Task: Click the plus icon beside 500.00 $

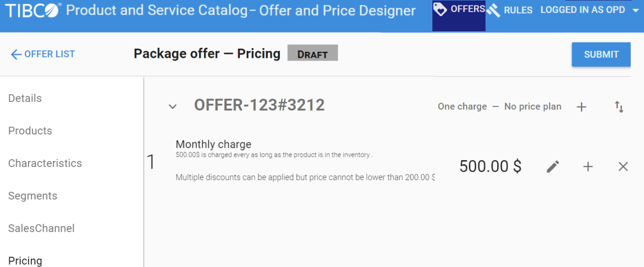Action: click(588, 167)
